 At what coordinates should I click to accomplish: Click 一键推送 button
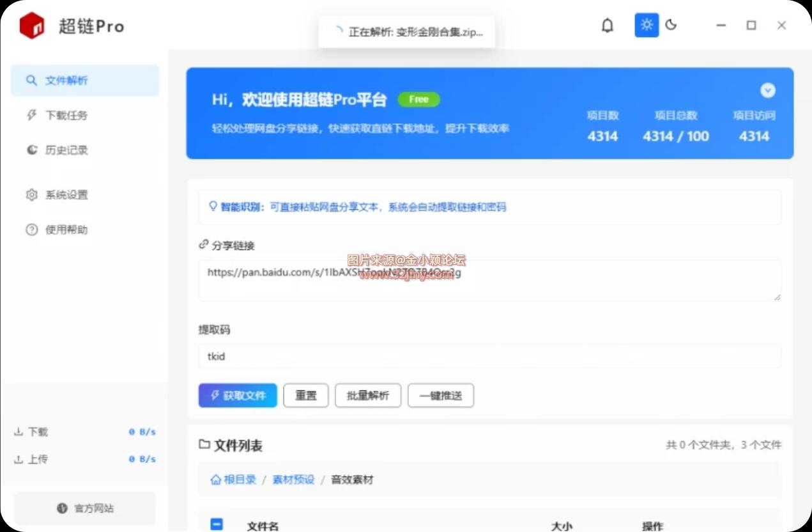click(441, 396)
